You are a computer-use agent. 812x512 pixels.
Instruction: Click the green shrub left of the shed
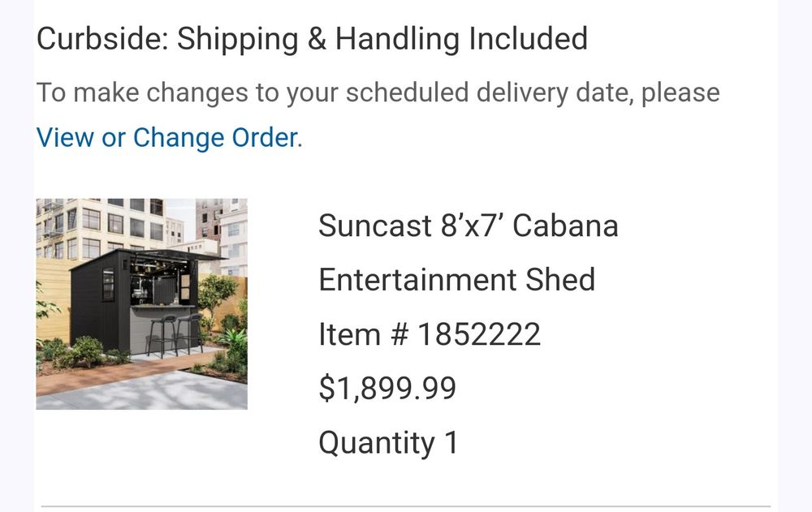(86, 351)
